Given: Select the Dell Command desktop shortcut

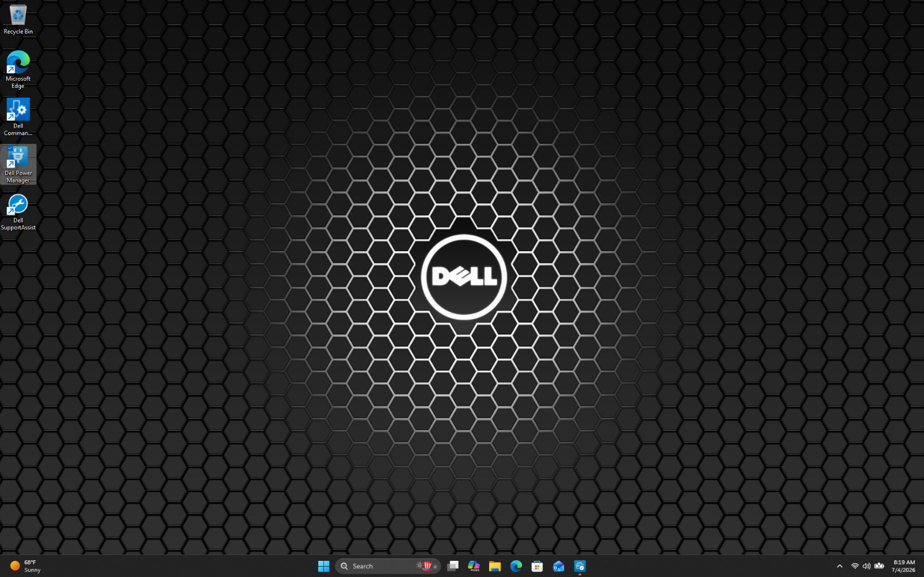Looking at the screenshot, I should pyautogui.click(x=18, y=117).
